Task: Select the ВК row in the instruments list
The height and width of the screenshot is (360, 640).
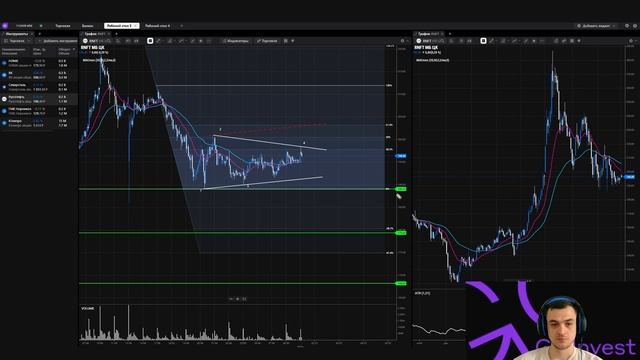Action: click(39, 75)
